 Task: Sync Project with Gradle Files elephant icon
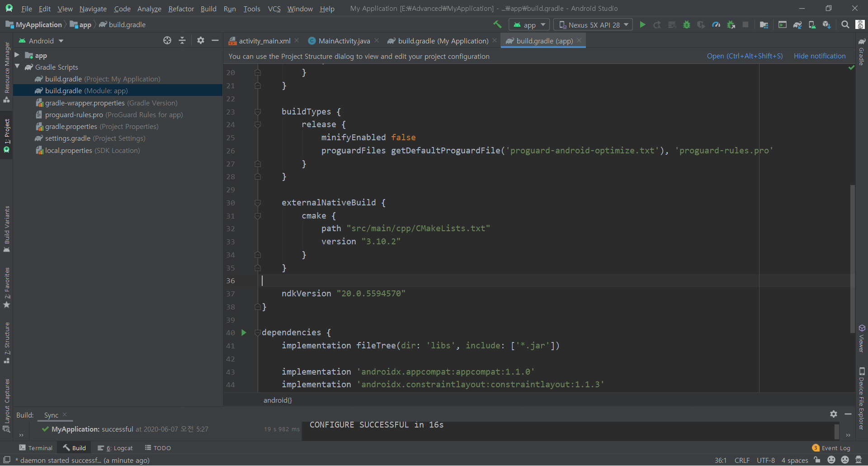click(x=797, y=24)
